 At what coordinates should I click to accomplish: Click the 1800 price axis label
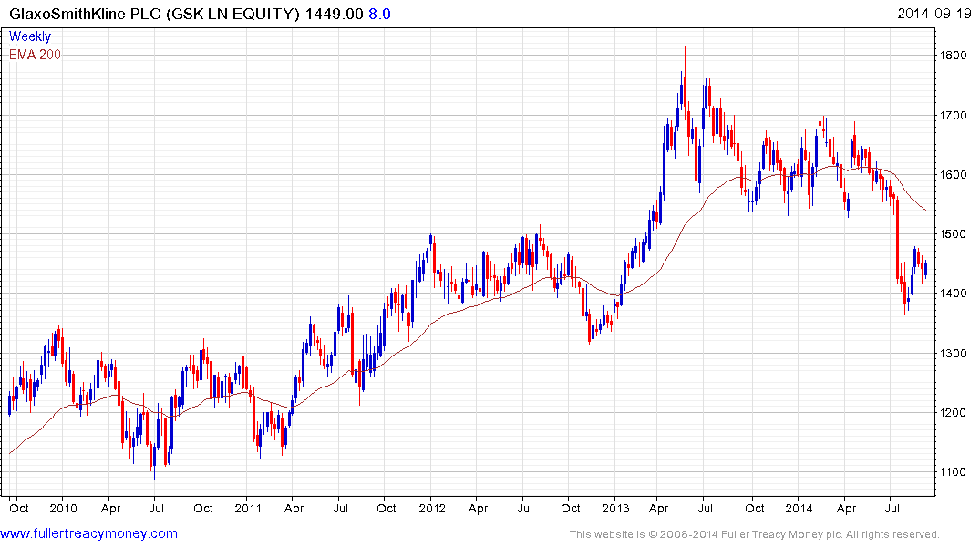(x=954, y=55)
